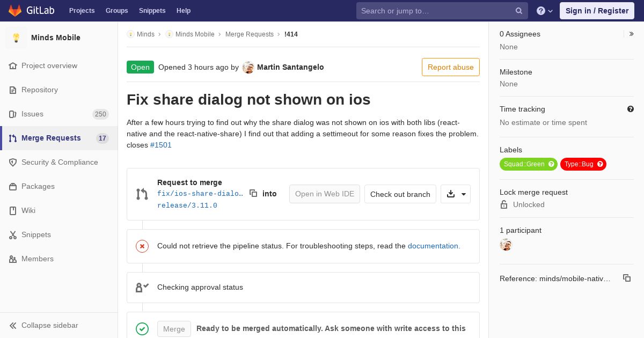Click the Repository file icon
Image resolution: width=644 pixels, height=338 pixels.
pyautogui.click(x=13, y=90)
